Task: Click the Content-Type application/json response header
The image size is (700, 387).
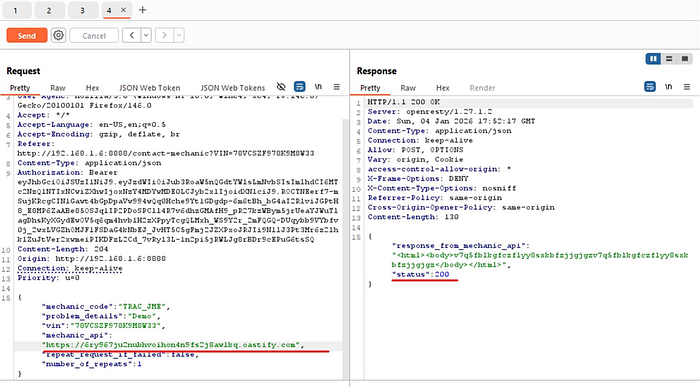Action: pos(439,131)
